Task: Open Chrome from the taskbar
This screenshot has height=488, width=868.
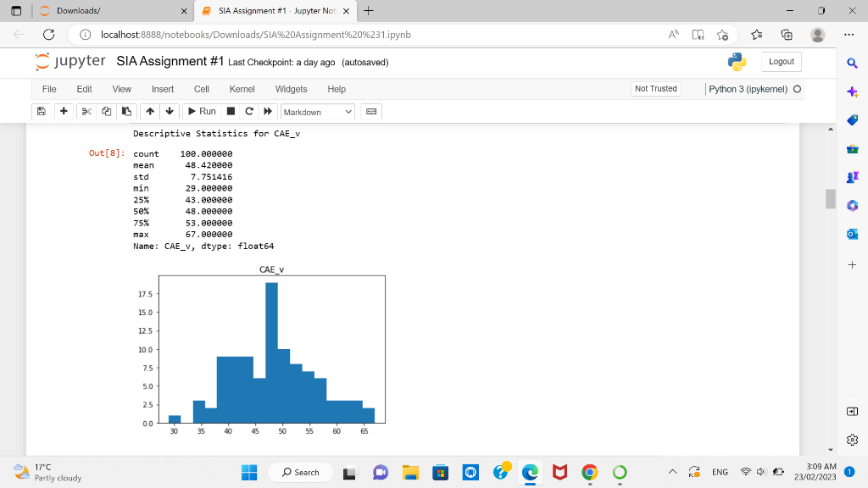Action: (x=589, y=472)
